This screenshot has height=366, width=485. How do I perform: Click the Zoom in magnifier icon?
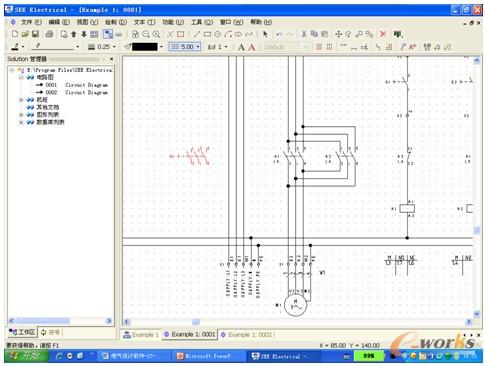pyautogui.click(x=156, y=34)
